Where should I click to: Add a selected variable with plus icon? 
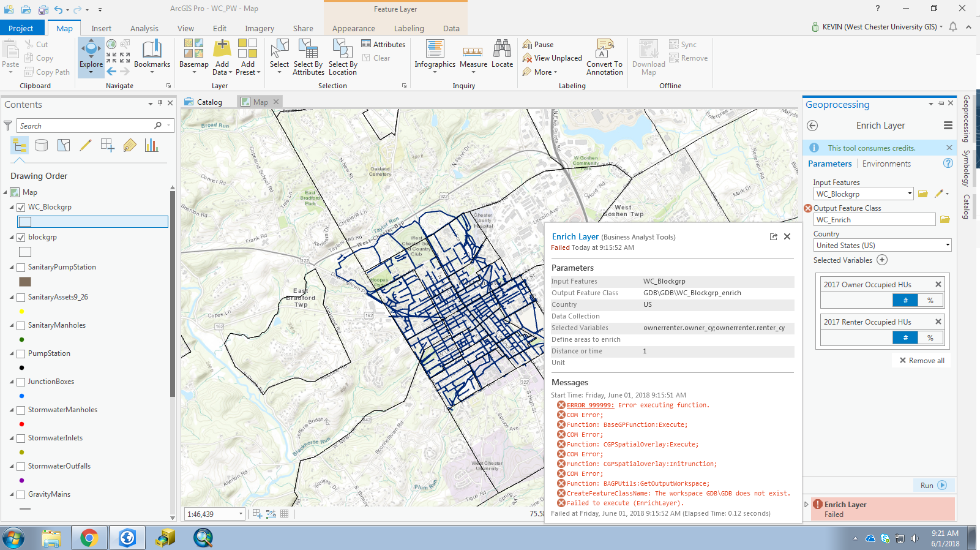point(882,260)
